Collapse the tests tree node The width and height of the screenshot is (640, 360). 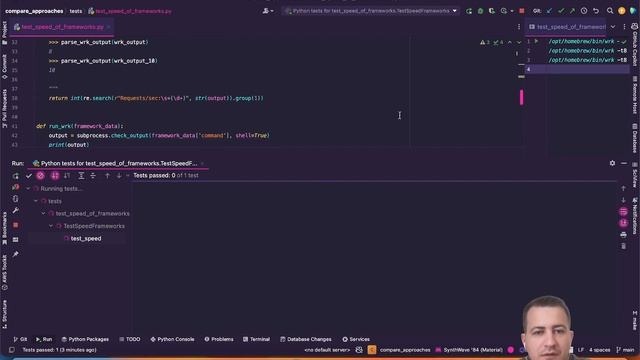pos(36,201)
